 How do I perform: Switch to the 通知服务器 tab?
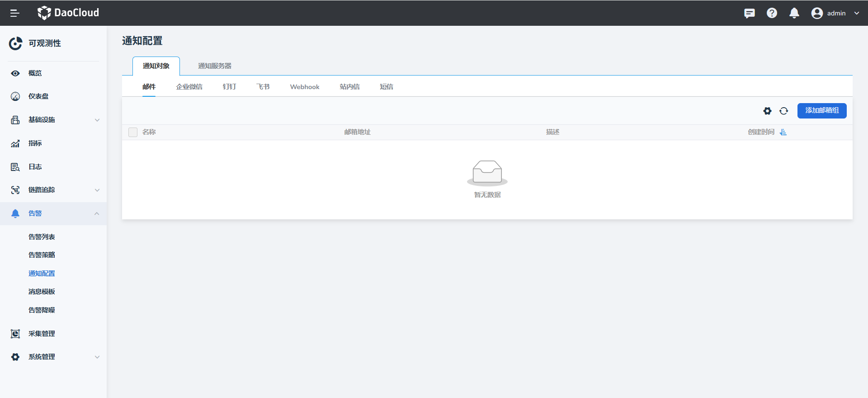click(214, 66)
